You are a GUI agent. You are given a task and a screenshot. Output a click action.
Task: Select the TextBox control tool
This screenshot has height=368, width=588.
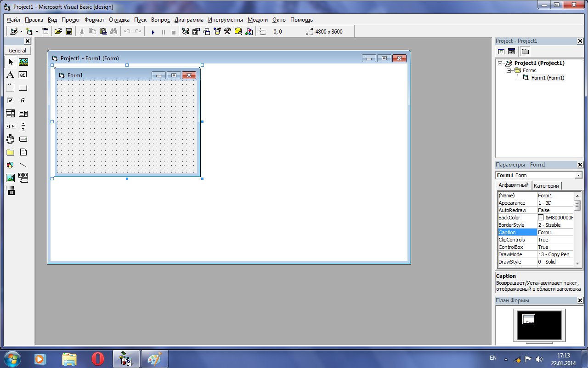click(23, 75)
